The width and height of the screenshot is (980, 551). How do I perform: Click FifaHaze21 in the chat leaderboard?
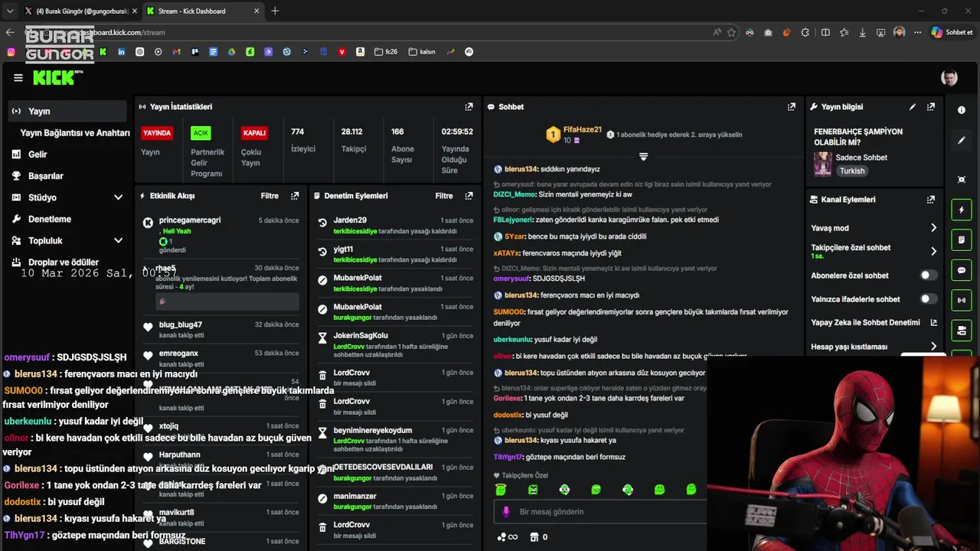click(x=583, y=130)
